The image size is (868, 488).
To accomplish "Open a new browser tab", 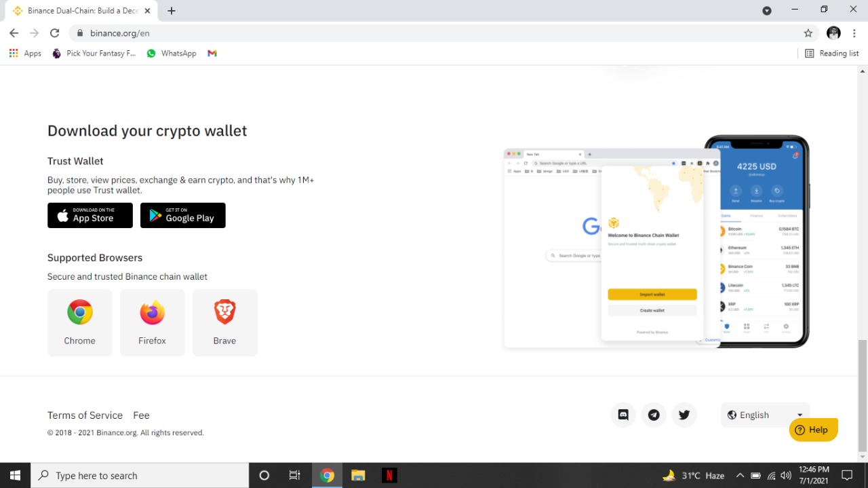I will (172, 11).
